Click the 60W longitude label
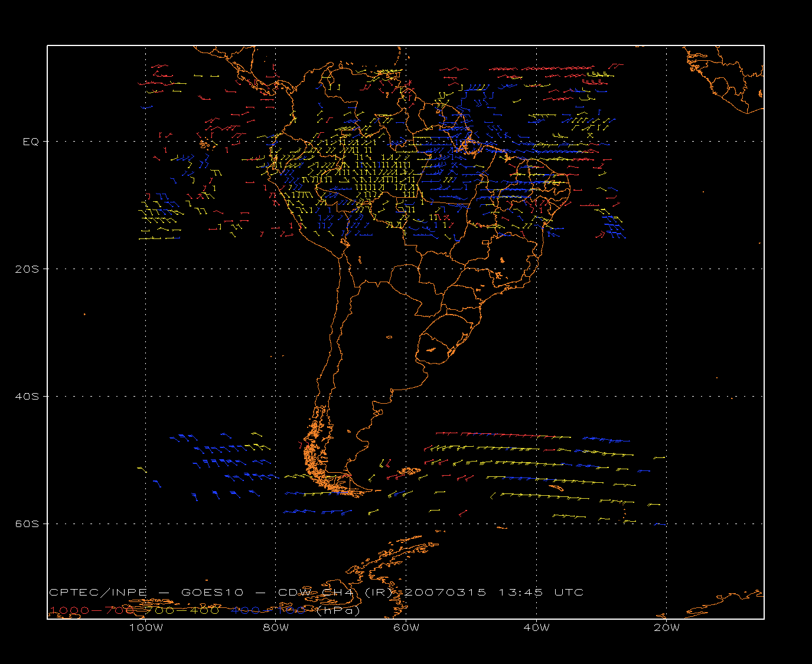Image resolution: width=812 pixels, height=664 pixels. click(x=406, y=627)
